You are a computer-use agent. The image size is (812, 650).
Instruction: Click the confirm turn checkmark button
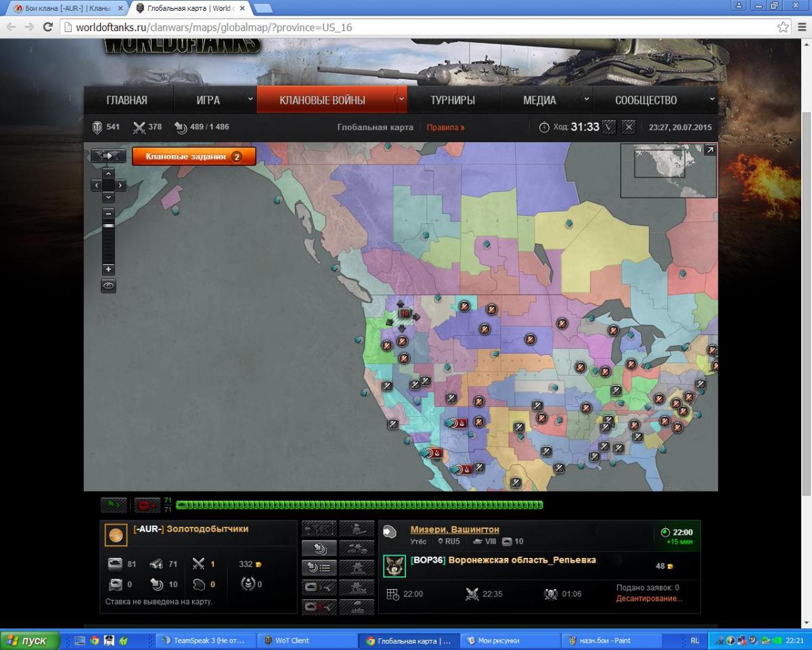coord(609,127)
